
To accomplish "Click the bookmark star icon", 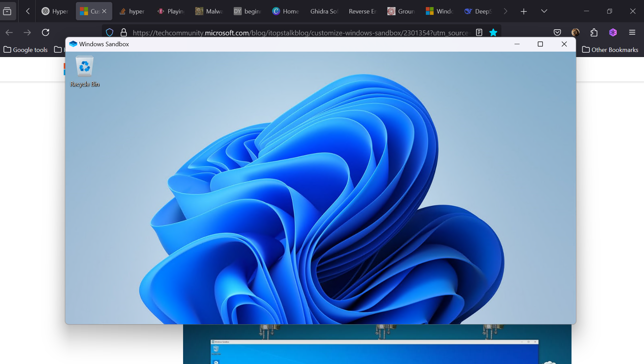I will [x=493, y=32].
